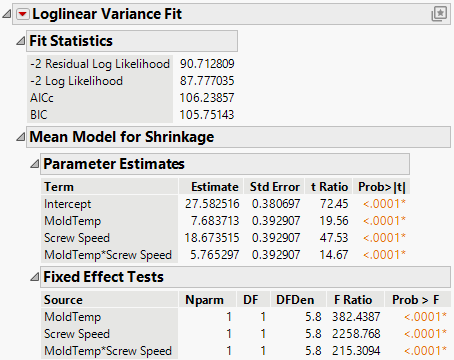The width and height of the screenshot is (454, 360).
Task: Select MoldTemp*Screw Speed term in Parameter Estimates
Action: 108,255
